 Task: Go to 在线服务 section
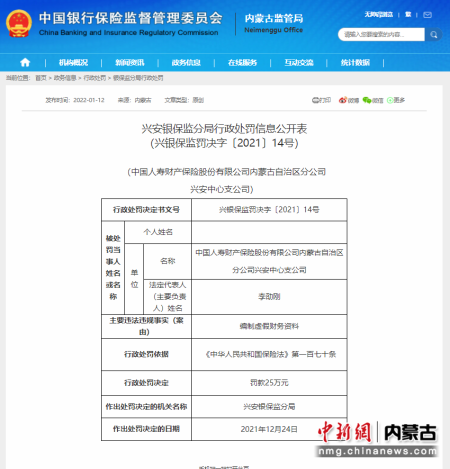pyautogui.click(x=242, y=62)
